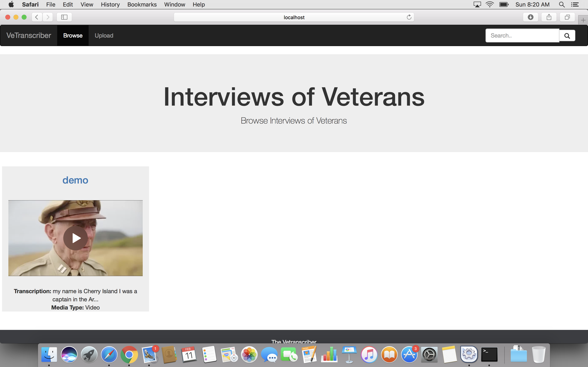
Task: Open the Notification Center icon in menu bar
Action: (x=575, y=4)
